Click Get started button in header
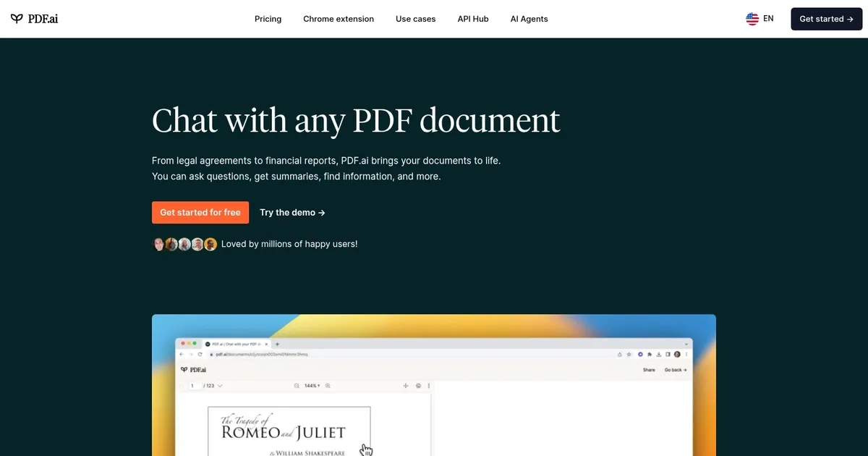 (x=826, y=19)
